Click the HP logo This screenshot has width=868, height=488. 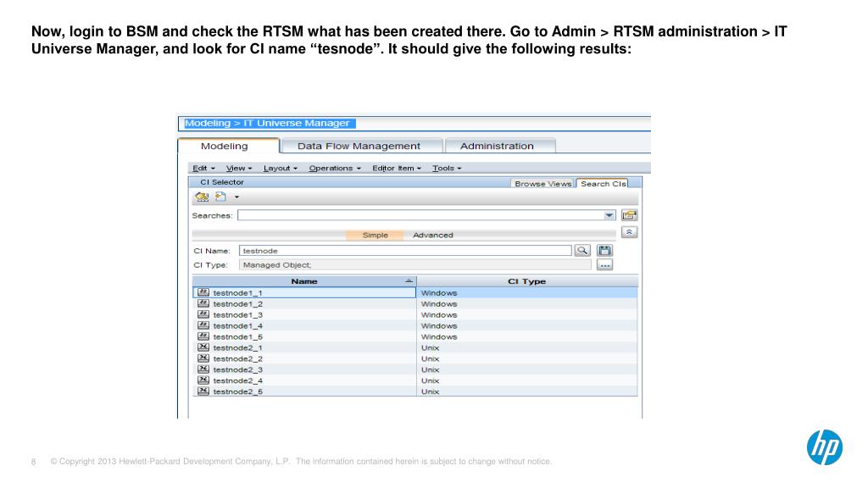click(825, 447)
